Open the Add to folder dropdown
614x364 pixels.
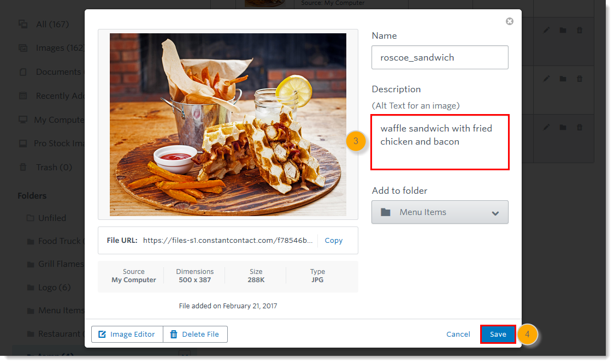(439, 212)
